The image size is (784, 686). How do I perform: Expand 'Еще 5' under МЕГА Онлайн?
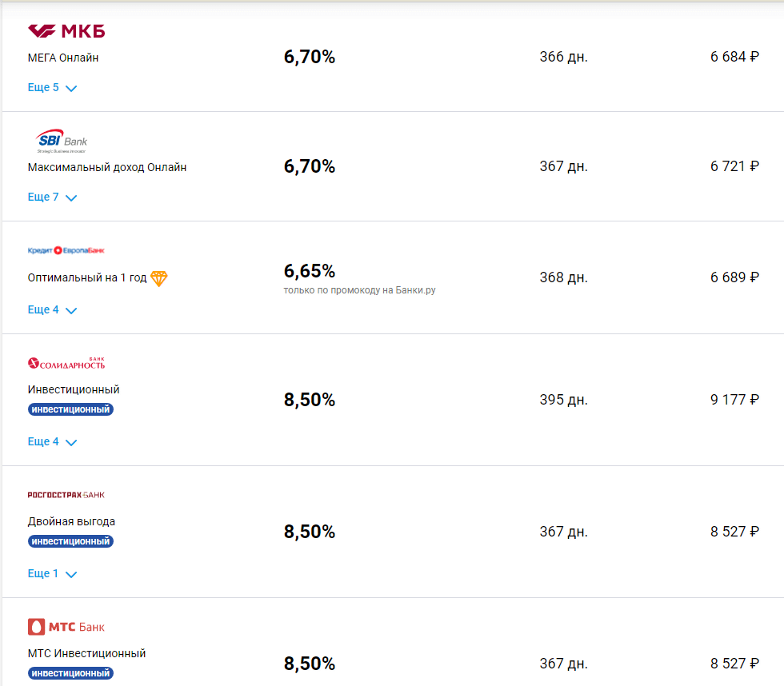[x=52, y=88]
